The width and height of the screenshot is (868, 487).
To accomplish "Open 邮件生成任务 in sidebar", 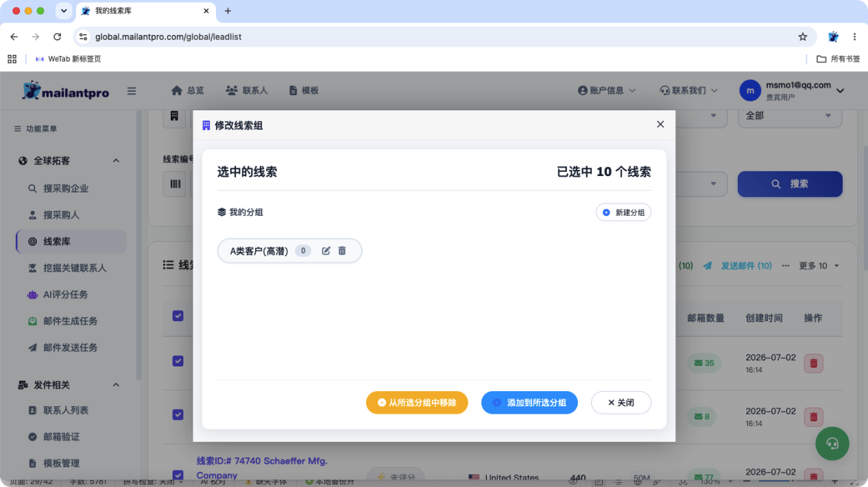I will click(70, 321).
